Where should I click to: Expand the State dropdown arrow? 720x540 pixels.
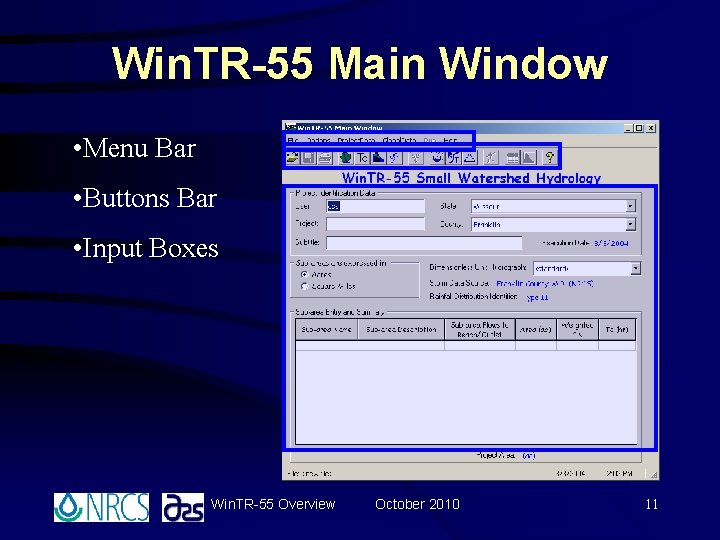631,206
